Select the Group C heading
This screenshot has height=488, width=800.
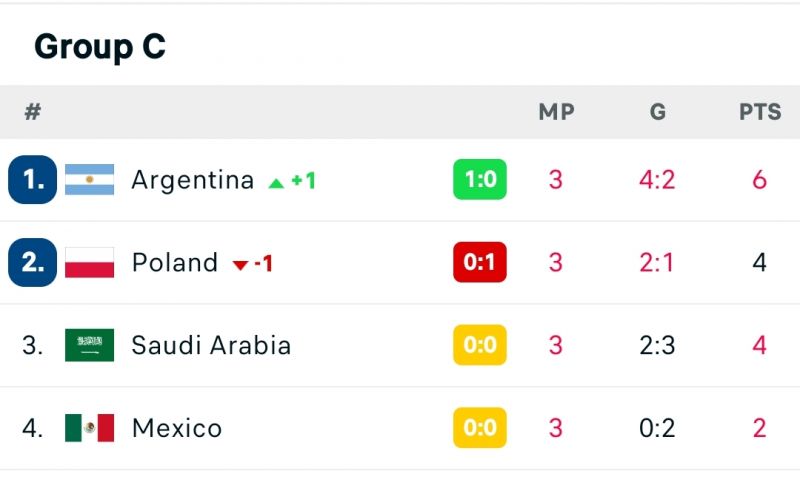100,47
